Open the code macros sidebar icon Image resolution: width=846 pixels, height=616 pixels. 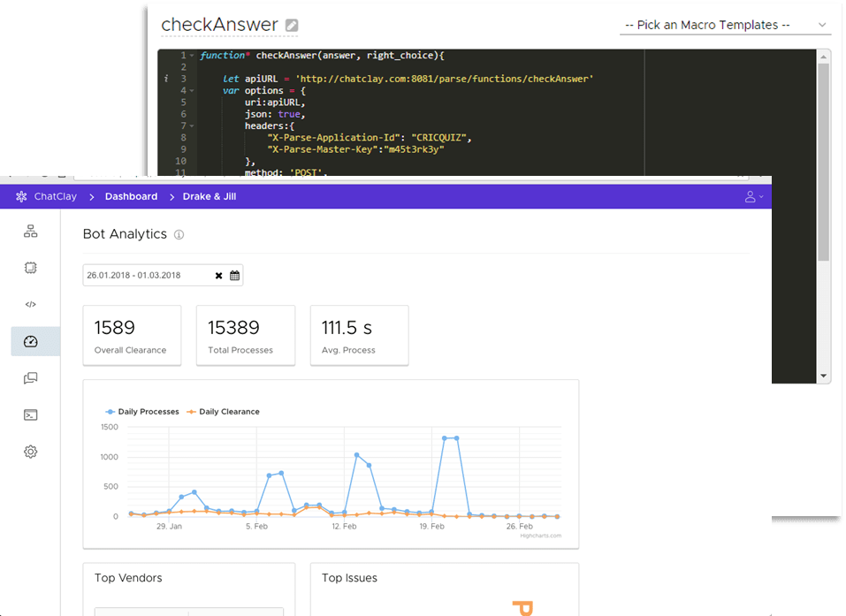(x=31, y=304)
